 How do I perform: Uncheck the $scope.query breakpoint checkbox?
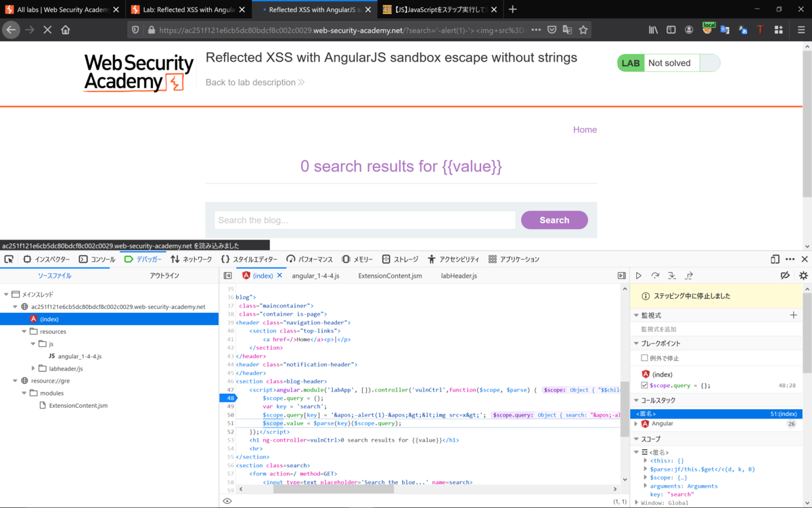tap(645, 385)
